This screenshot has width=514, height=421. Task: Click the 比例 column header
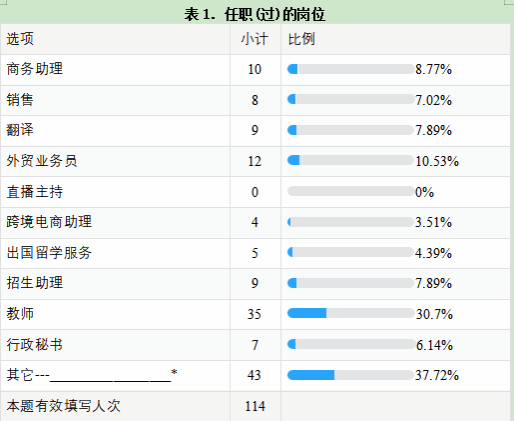(301, 39)
